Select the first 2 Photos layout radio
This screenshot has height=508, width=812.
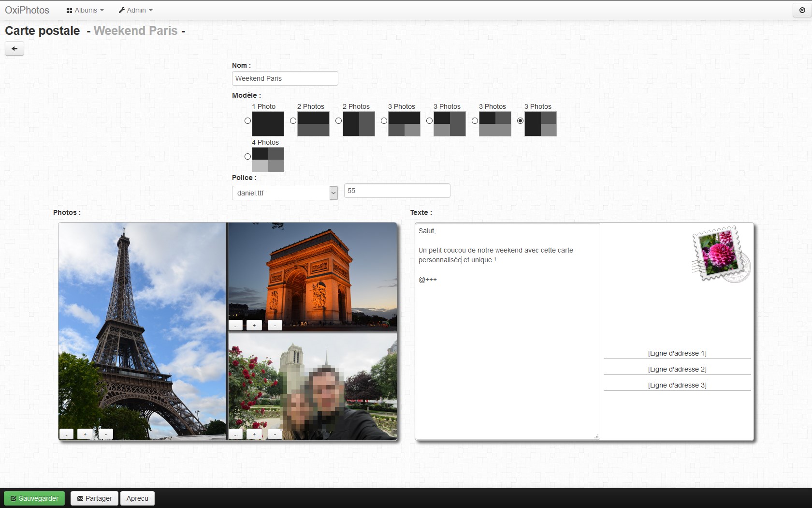click(293, 120)
